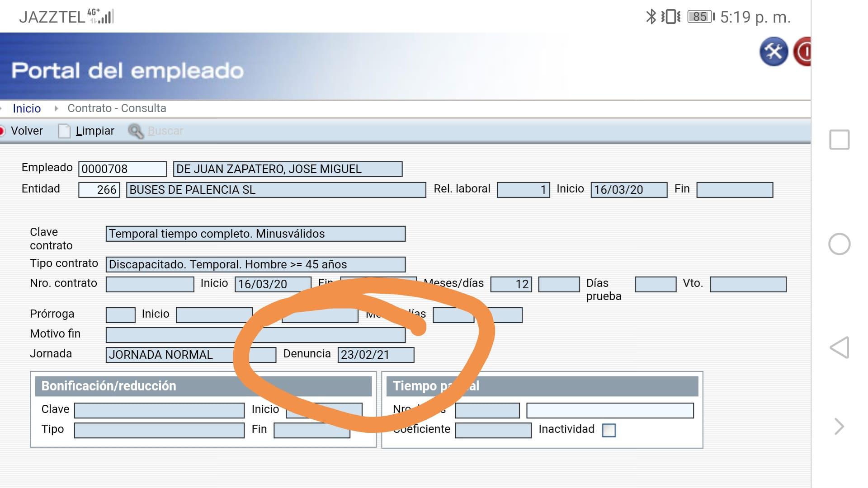868x488 pixels.
Task: Click the breadcrumb arrow before Contrato - Consulta
Action: (56, 108)
